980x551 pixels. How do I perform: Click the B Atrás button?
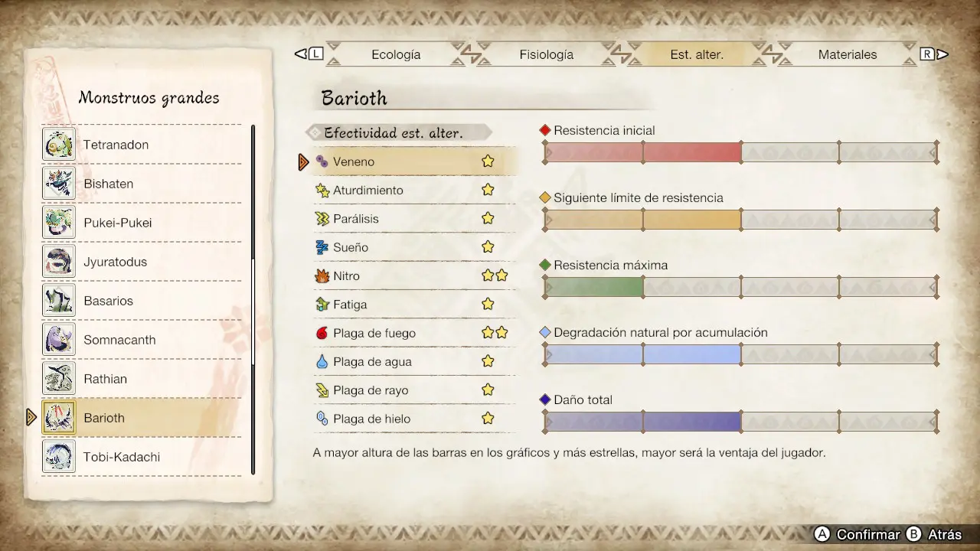coord(933,534)
